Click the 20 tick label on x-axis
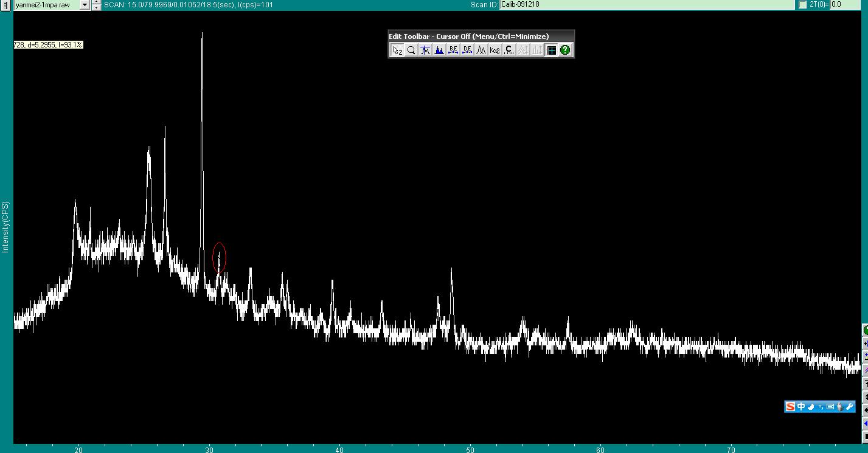This screenshot has width=868, height=453. (78, 450)
